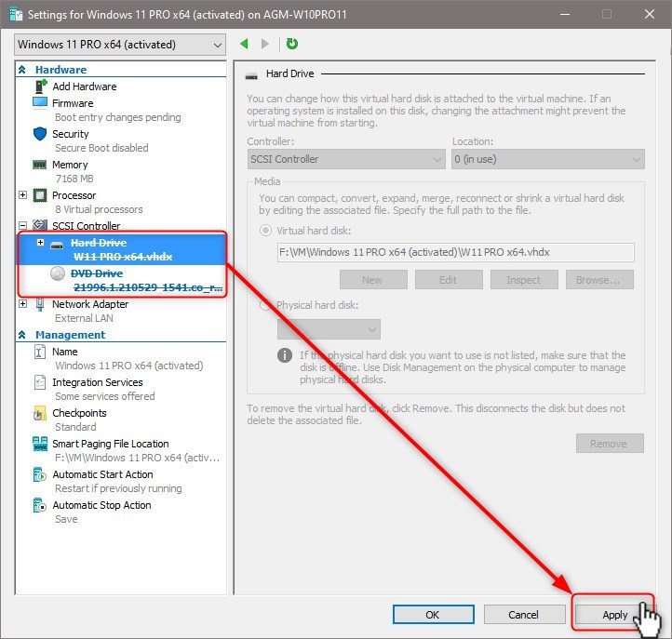Click the green back navigation arrow
The width and height of the screenshot is (672, 639).
tap(244, 44)
